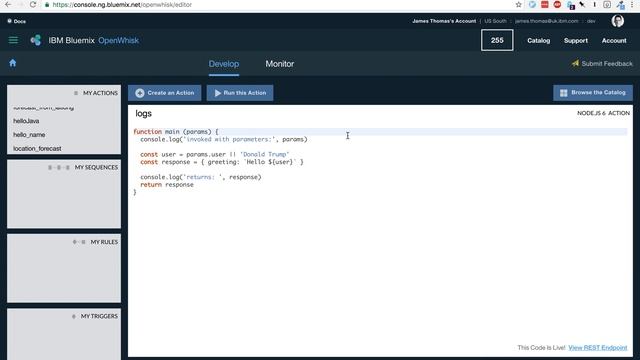Select helloJava action in My Actions
Viewport: 640px width, 360px height.
26,121
